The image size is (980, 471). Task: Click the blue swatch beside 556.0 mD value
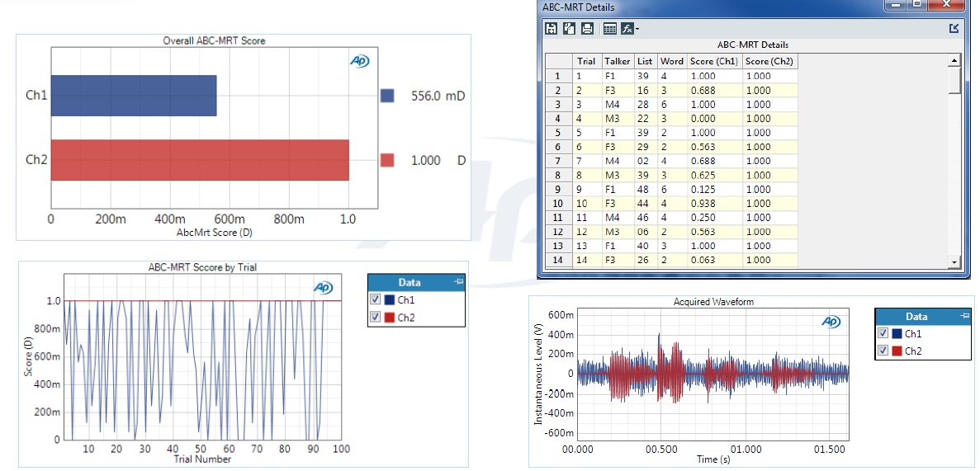click(387, 96)
